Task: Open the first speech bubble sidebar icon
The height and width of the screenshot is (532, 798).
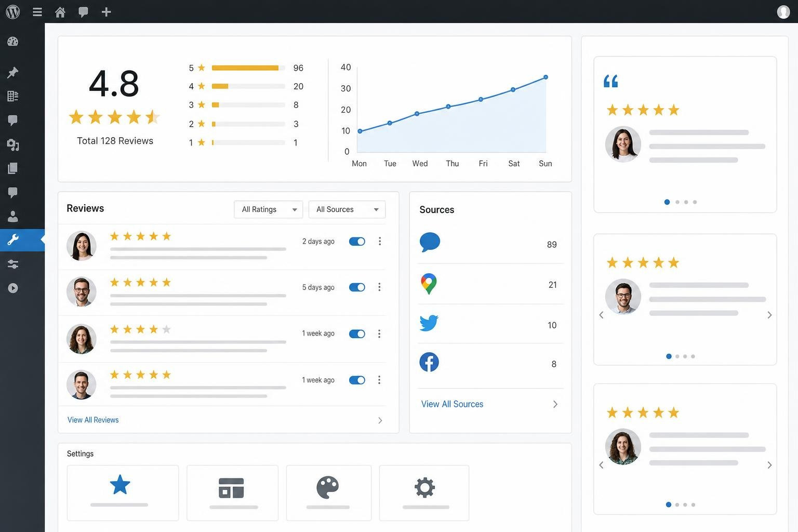Action: click(x=13, y=121)
